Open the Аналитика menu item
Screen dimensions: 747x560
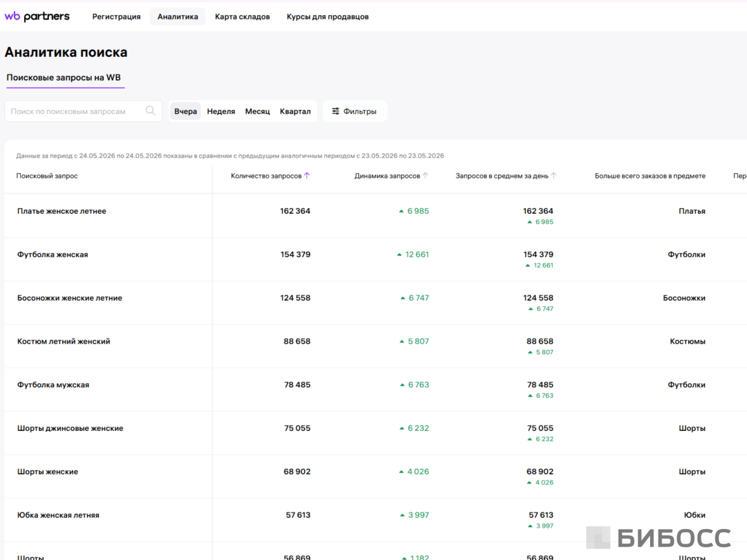click(178, 16)
